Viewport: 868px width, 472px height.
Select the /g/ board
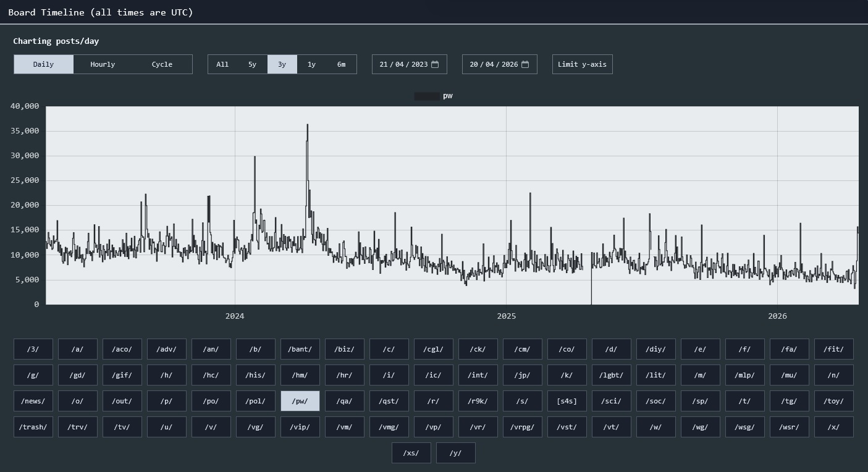coord(33,375)
